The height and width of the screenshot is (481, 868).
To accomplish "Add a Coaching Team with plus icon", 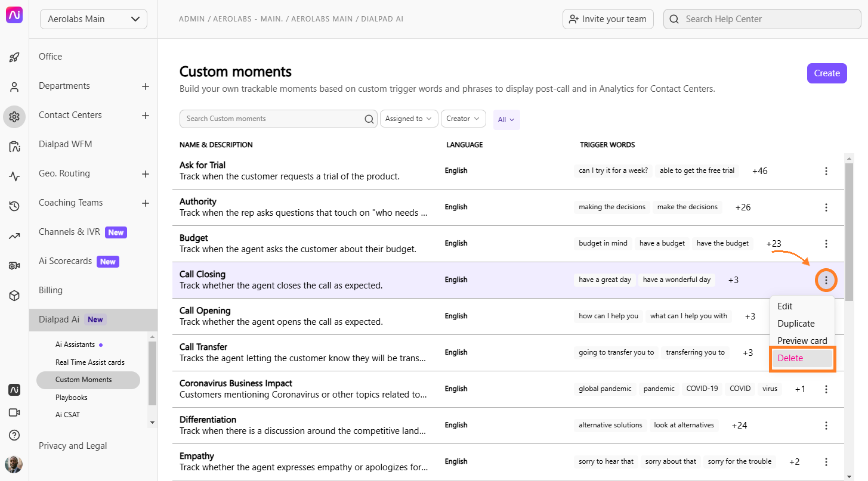I will point(146,203).
